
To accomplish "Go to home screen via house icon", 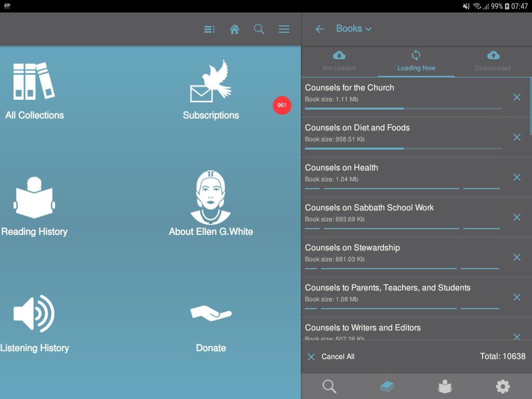I will 234,29.
